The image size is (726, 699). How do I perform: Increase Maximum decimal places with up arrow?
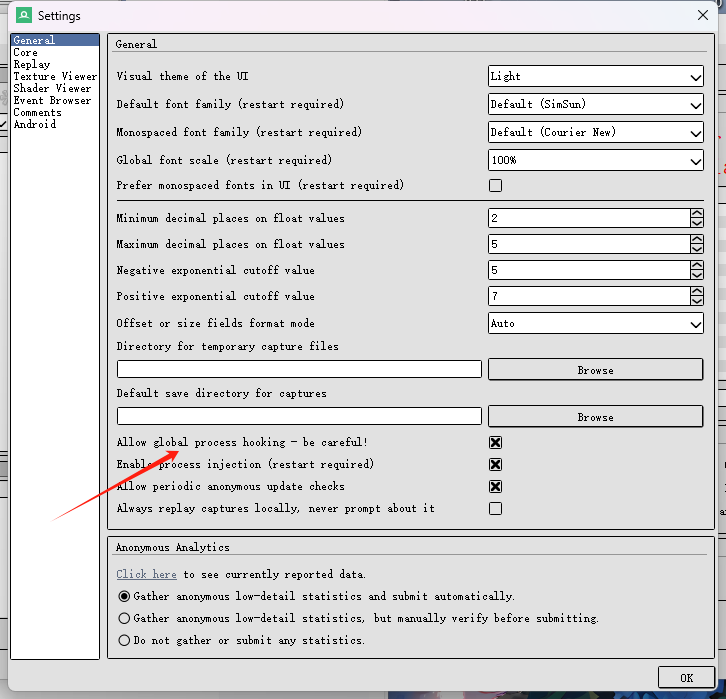(697, 239)
